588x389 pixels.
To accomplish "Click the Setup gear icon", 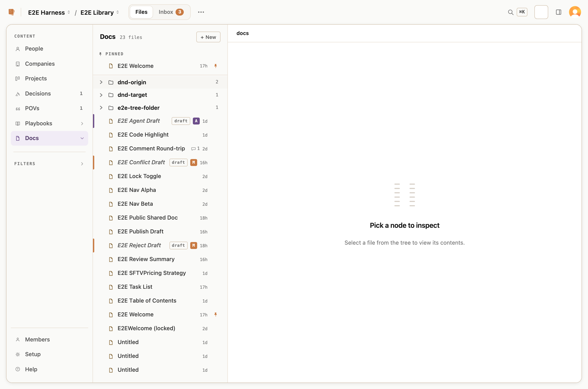I will (18, 354).
